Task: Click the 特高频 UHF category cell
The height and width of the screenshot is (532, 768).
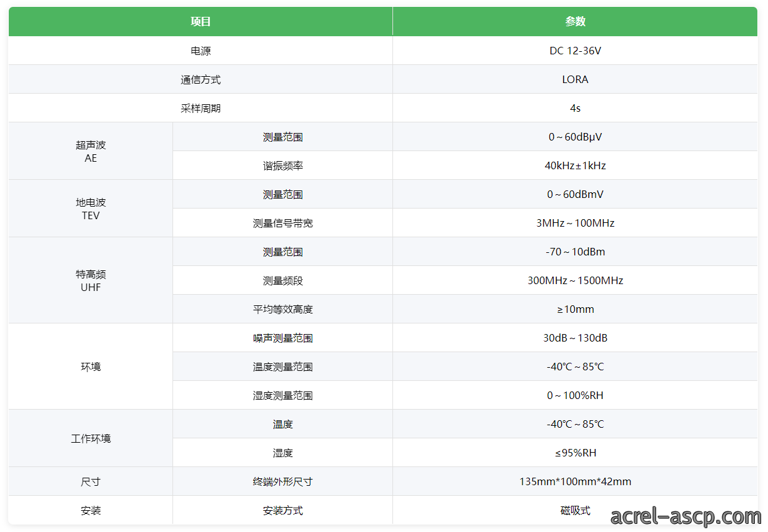Action: pos(91,280)
